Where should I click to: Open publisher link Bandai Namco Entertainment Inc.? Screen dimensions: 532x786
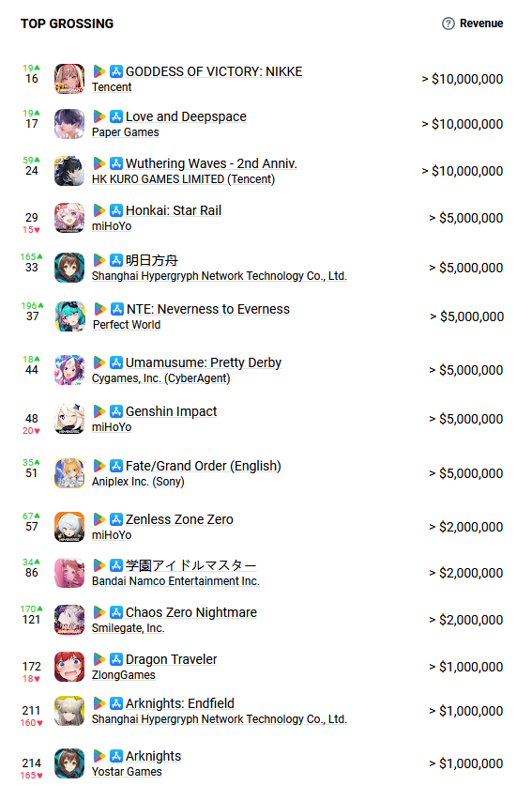175,581
